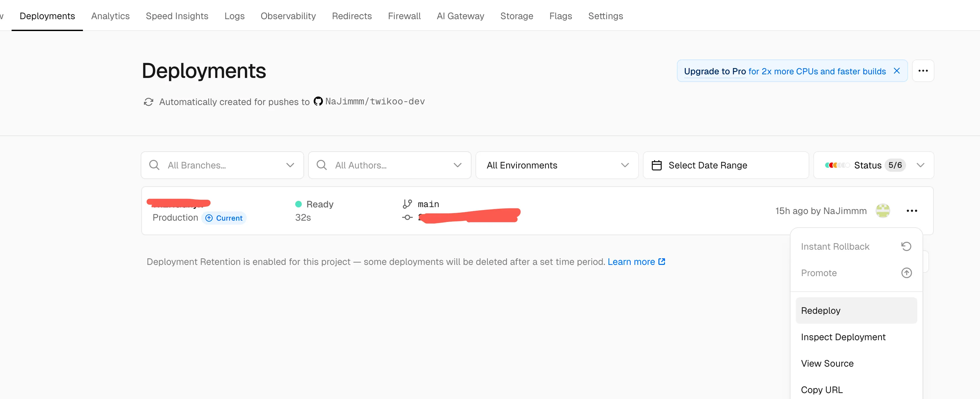Expand the All Branches dropdown
980x399 pixels.
[290, 165]
